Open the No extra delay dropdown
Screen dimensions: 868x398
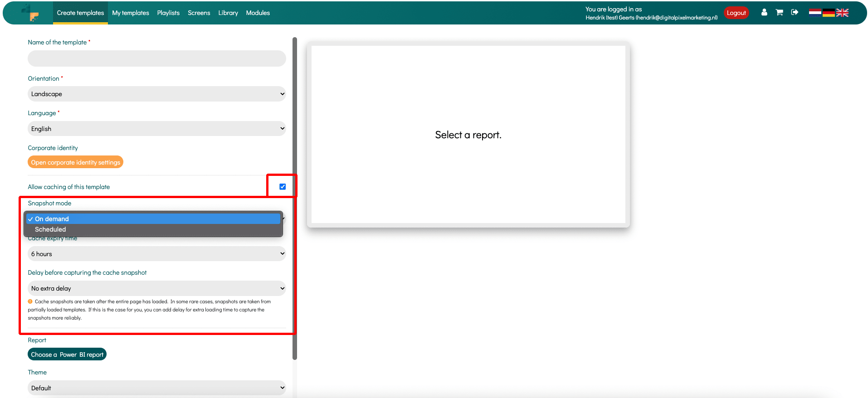point(157,288)
